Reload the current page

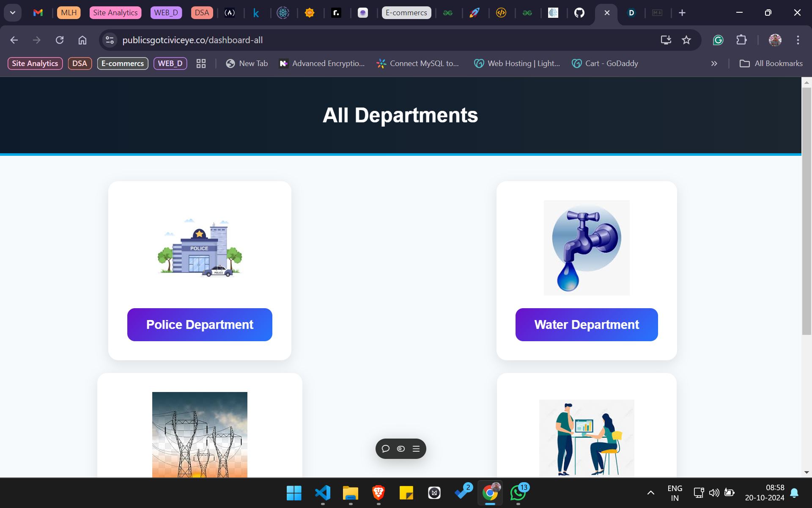coord(60,40)
